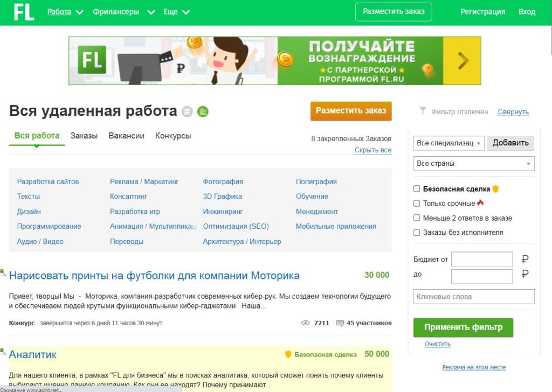Viewport: 552px width, 392px height.
Task: Open Архитектура / Интерьер category
Action: pos(242,242)
